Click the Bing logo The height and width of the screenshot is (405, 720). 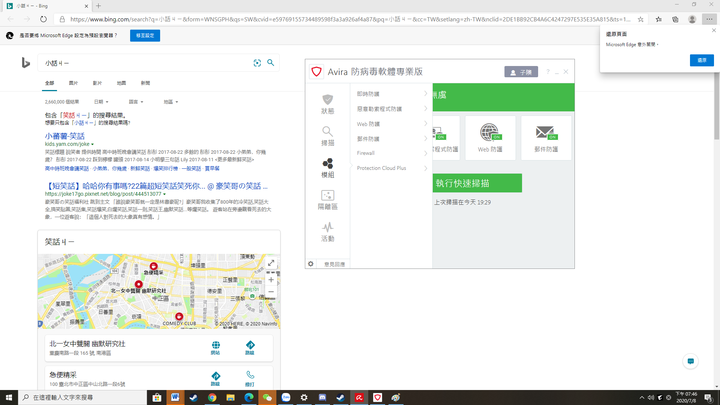[26, 63]
